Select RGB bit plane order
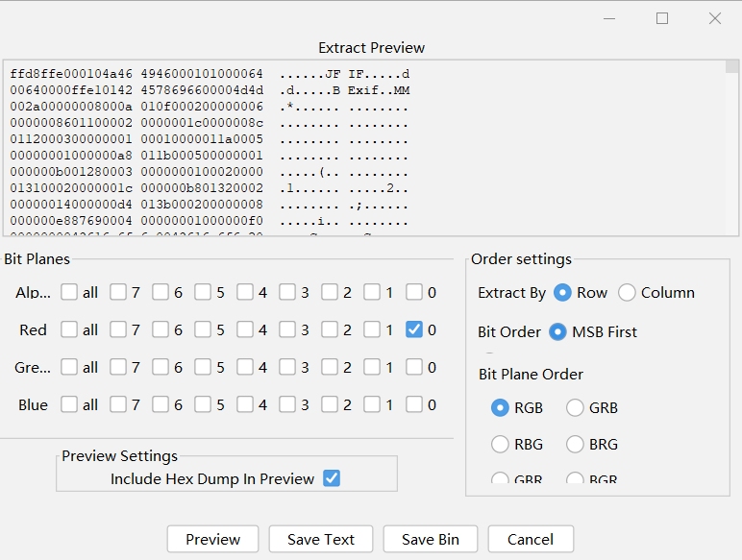Viewport: 742px width, 560px height. click(x=500, y=408)
